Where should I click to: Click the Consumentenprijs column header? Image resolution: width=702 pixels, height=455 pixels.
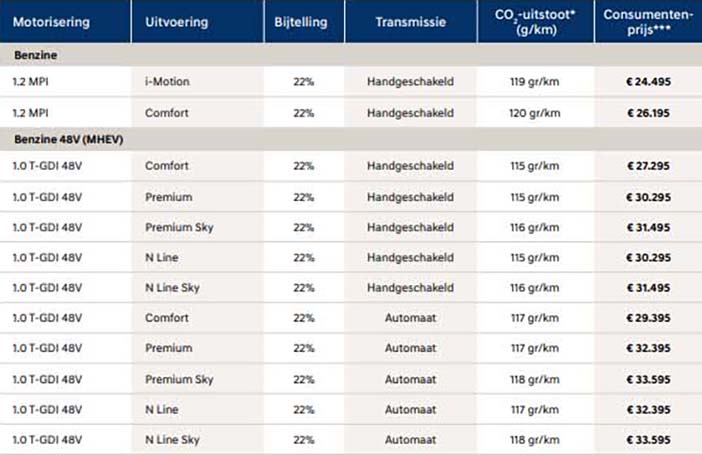(648, 22)
